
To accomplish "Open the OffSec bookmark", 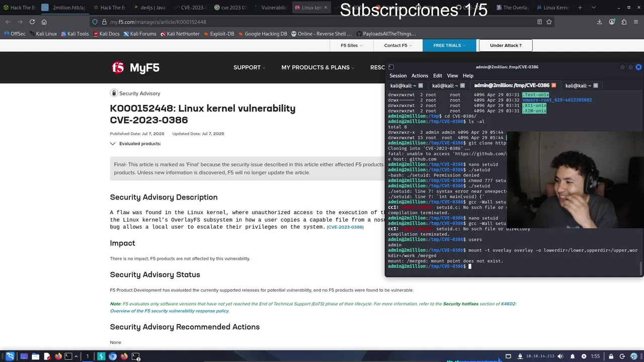I will (x=14, y=34).
